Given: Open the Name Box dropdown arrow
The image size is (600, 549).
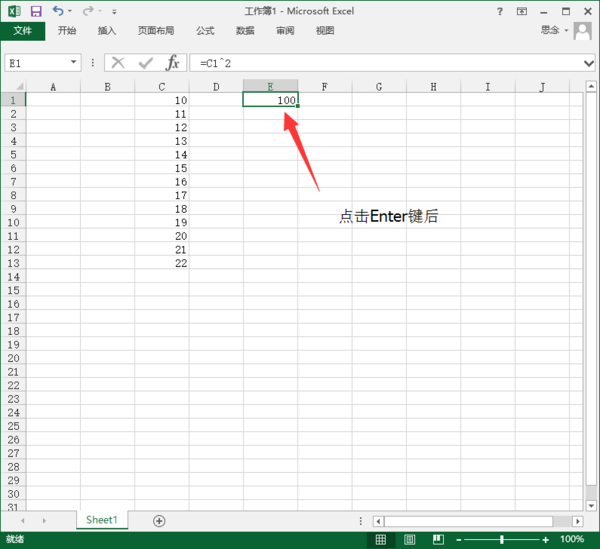Looking at the screenshot, I should point(74,63).
